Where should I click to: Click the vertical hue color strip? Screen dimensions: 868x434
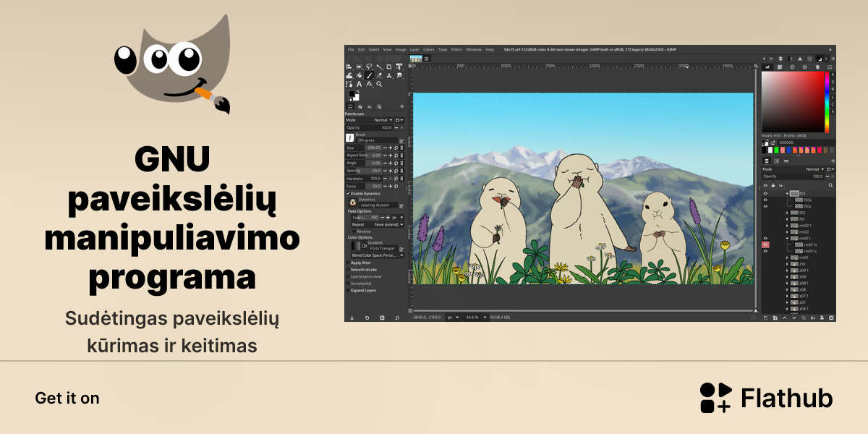click(827, 102)
